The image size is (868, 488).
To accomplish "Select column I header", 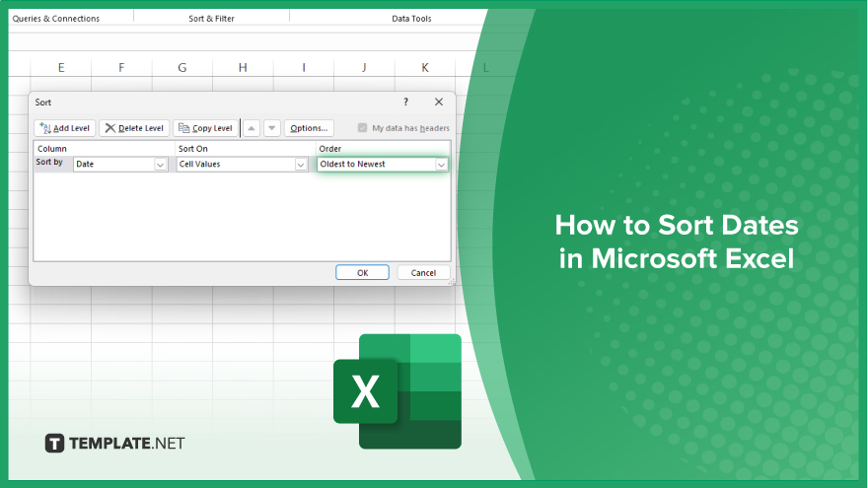I will tap(304, 67).
